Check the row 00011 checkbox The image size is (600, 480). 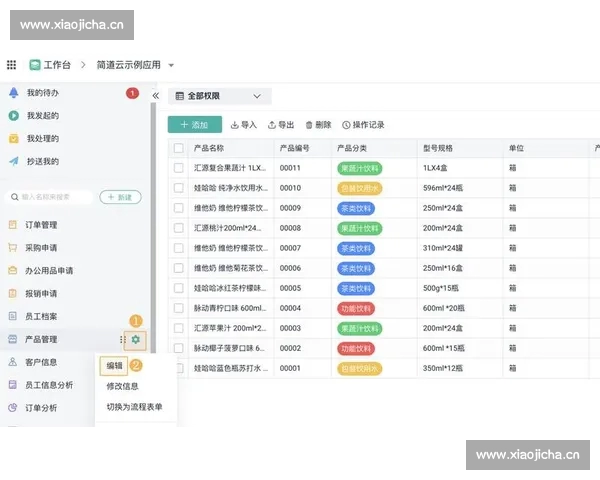point(179,168)
